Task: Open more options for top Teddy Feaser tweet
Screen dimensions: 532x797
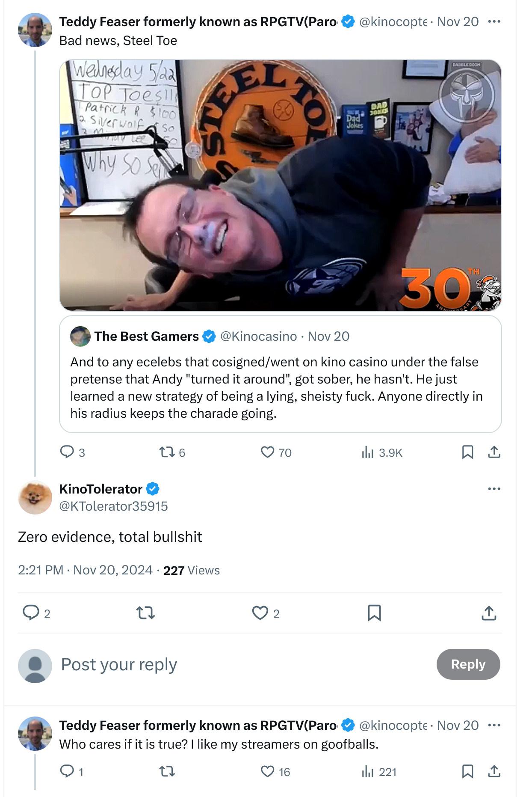Action: (x=494, y=21)
